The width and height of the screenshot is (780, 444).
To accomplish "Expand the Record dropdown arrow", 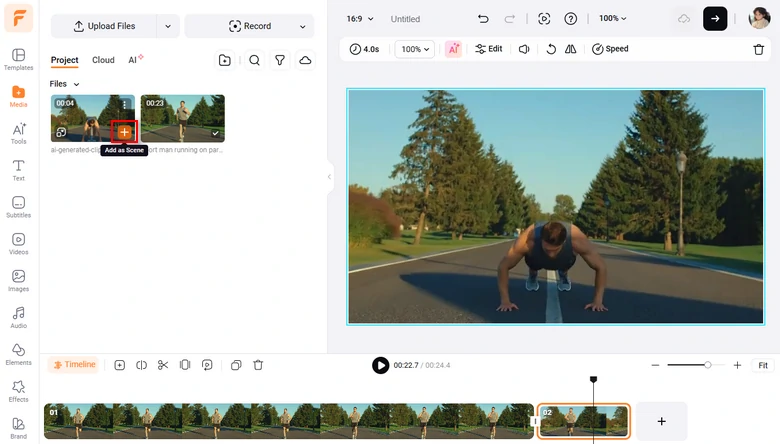I will 302,26.
